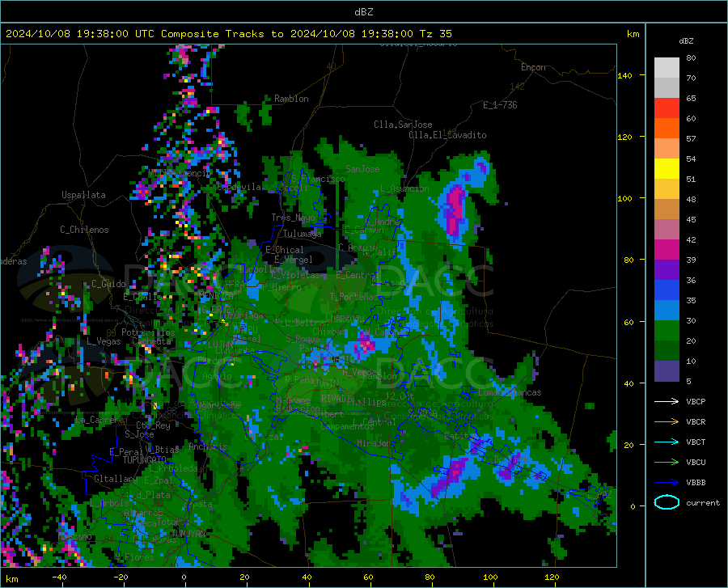Image resolution: width=728 pixels, height=588 pixels.
Task: Click the 42 dBZ magenta color swatch
Action: (x=667, y=249)
